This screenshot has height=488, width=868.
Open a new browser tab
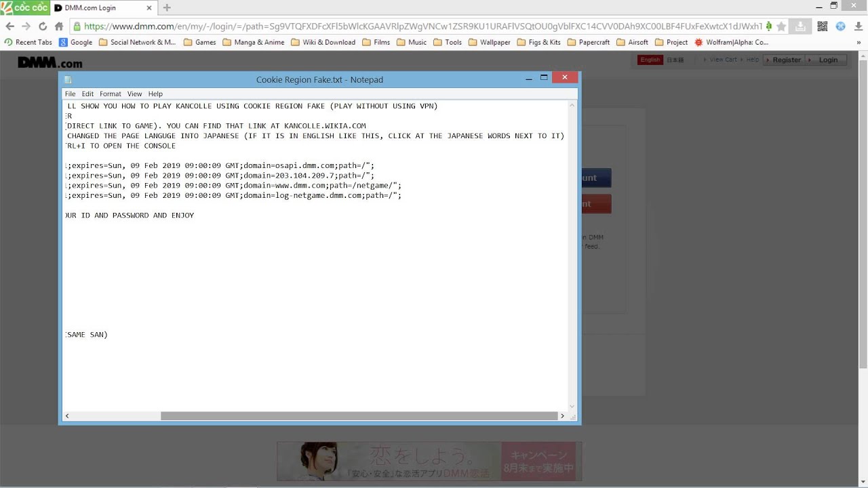click(x=167, y=7)
